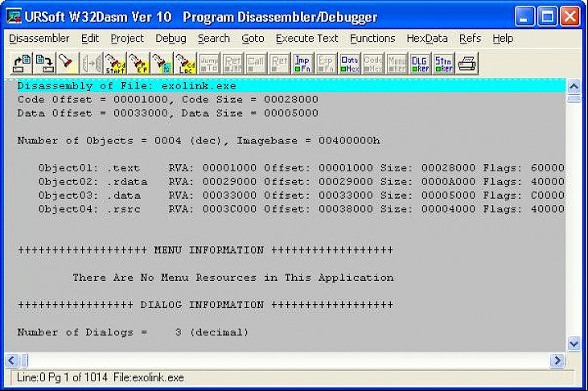Click 'There Are No Menu Resources' line
The width and height of the screenshot is (588, 391).
pos(233,278)
